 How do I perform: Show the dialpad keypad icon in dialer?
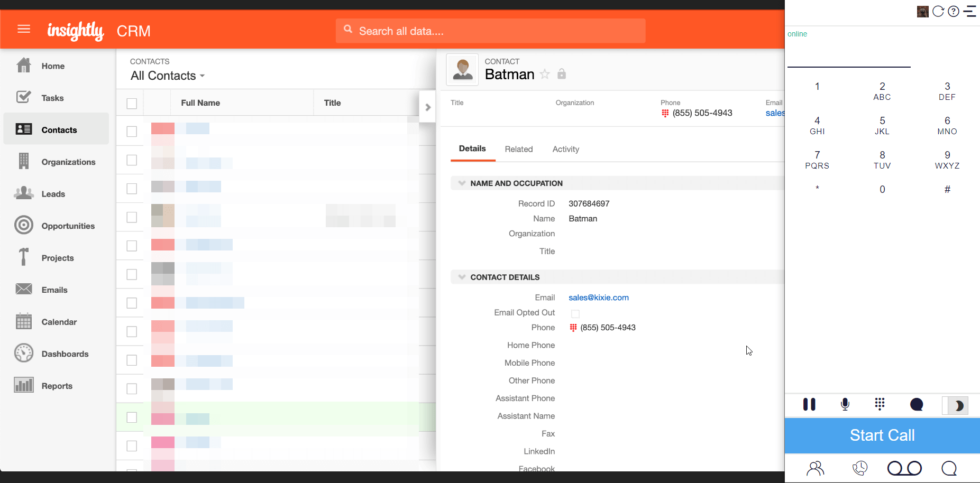[880, 404]
